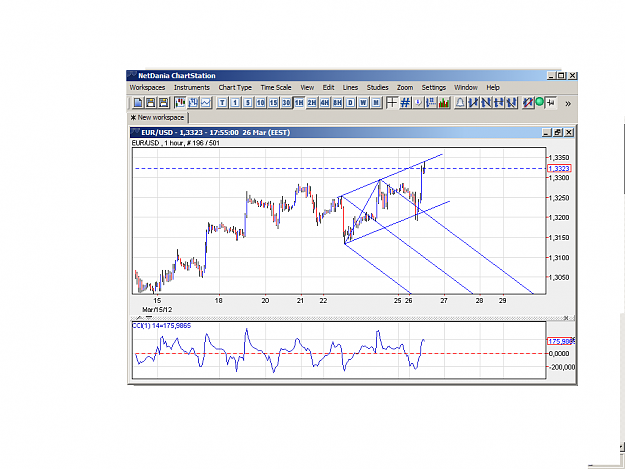This screenshot has width=625, height=469.
Task: Click the bar marker icon after green dot
Action: point(551,103)
